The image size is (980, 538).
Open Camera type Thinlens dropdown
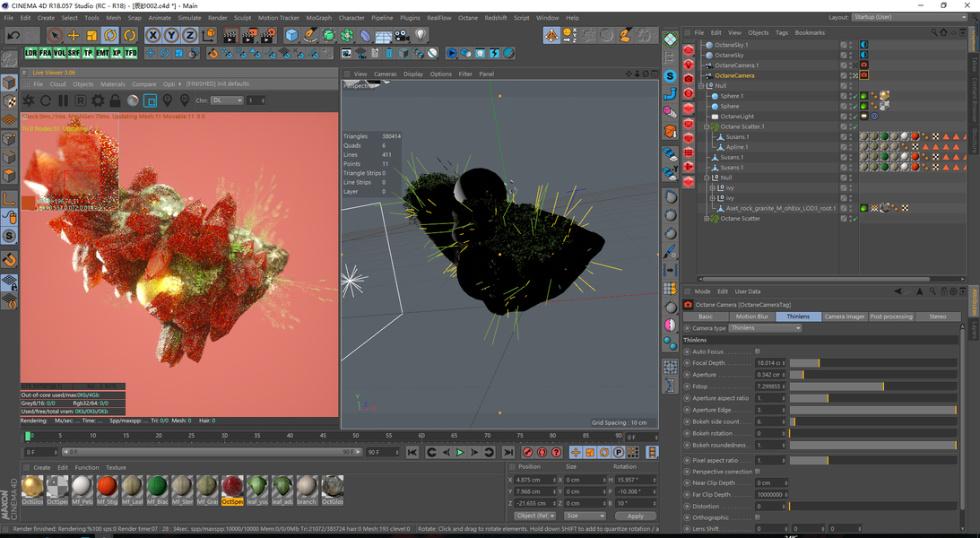(766, 328)
